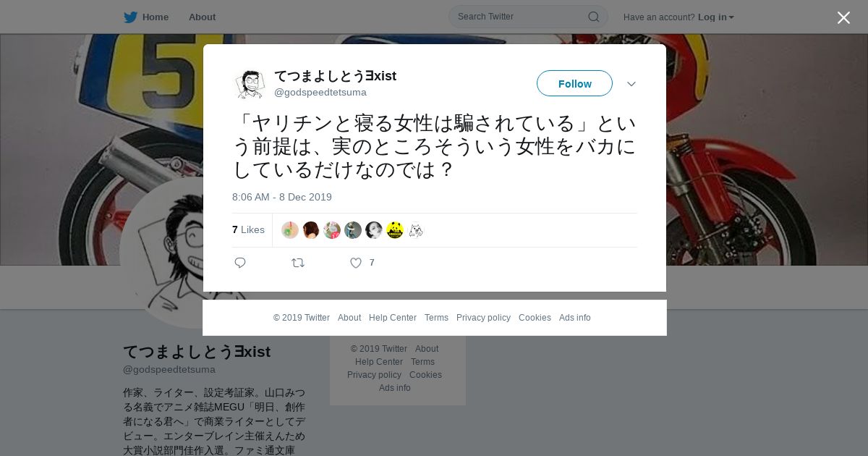Like the tweet with heart icon

tap(356, 263)
